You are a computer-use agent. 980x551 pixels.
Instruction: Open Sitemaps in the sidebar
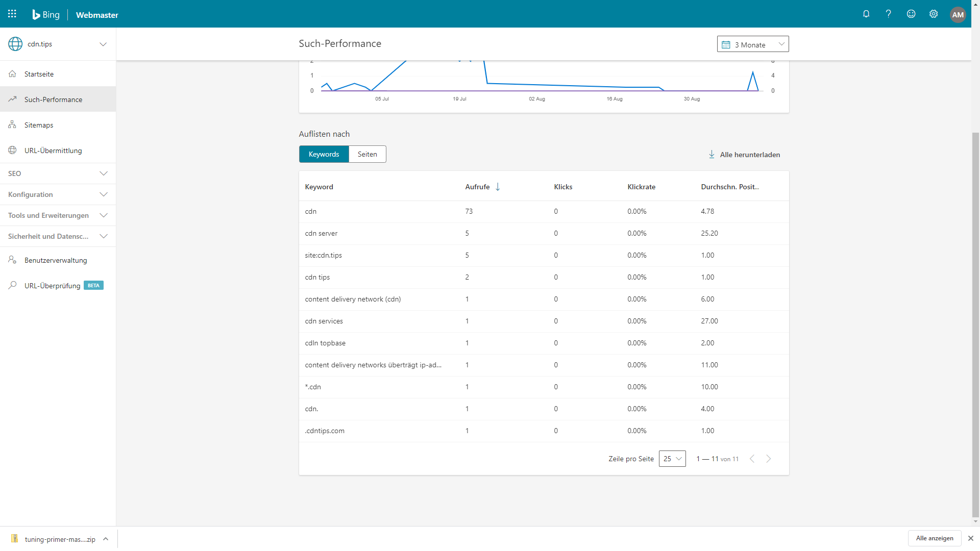(39, 125)
